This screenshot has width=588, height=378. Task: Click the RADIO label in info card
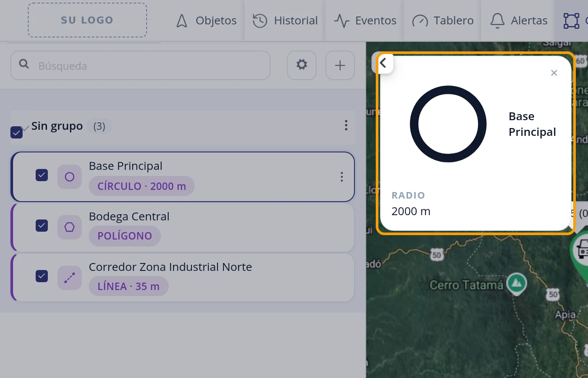point(408,196)
